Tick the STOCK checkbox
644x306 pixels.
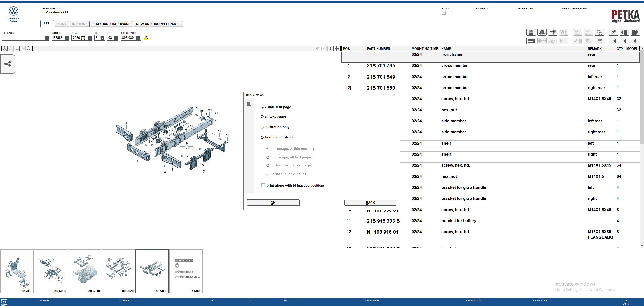[444, 13]
